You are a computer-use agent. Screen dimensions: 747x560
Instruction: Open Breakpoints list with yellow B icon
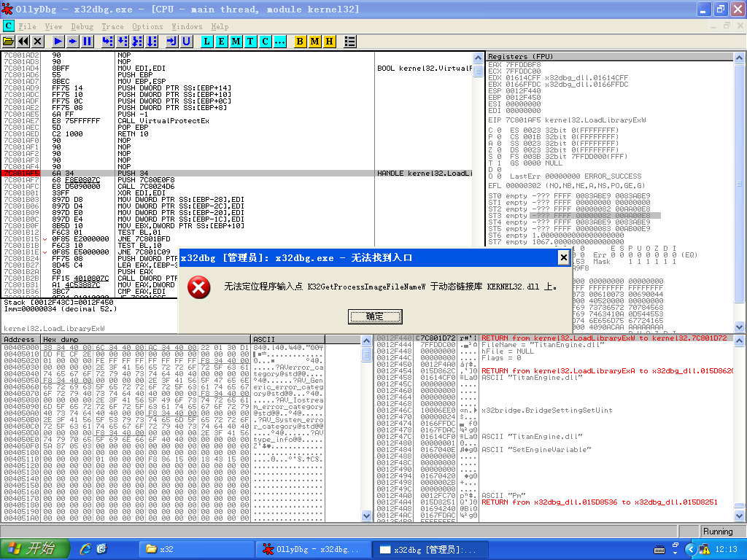click(x=300, y=42)
